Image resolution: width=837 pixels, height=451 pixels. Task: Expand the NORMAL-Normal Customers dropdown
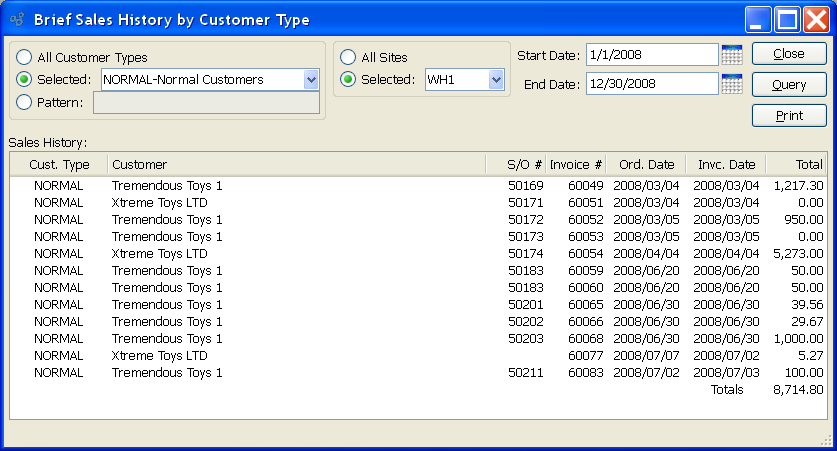click(x=310, y=79)
